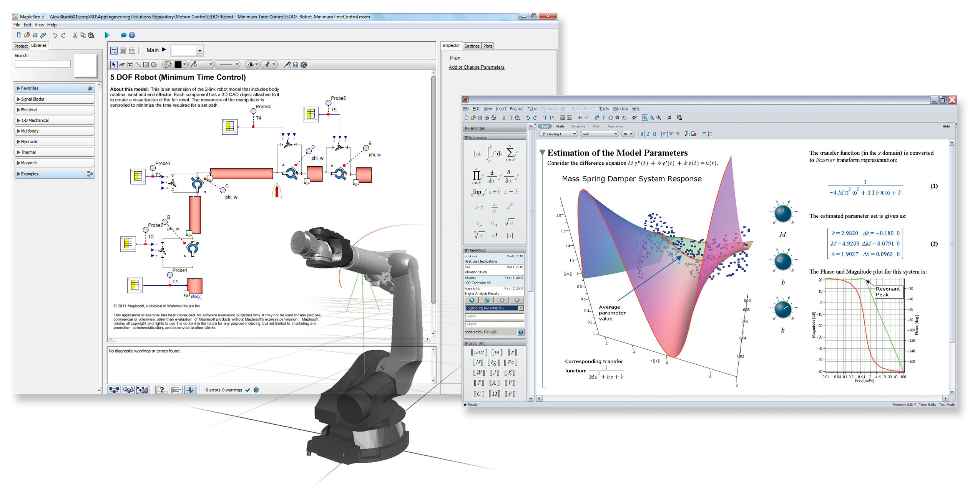The image size is (980, 493).
Task: Run simulation with MapleSim's blue play icon
Action: 107,35
